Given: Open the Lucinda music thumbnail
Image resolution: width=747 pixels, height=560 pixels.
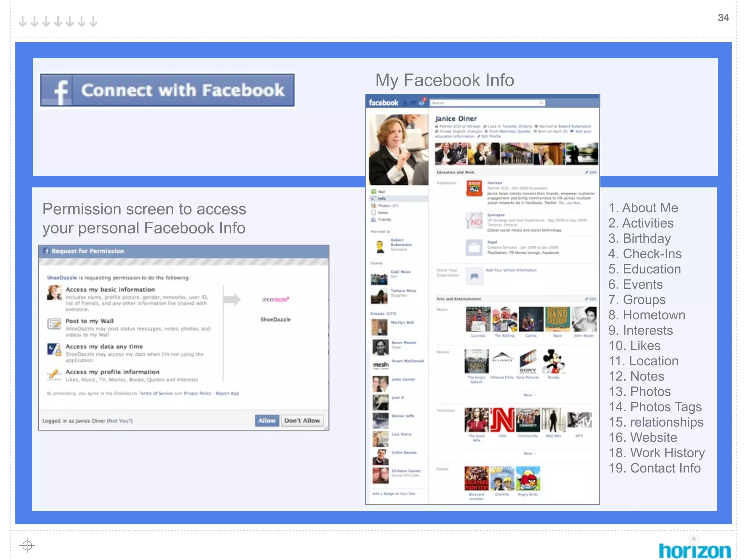Looking at the screenshot, I should pos(478,319).
